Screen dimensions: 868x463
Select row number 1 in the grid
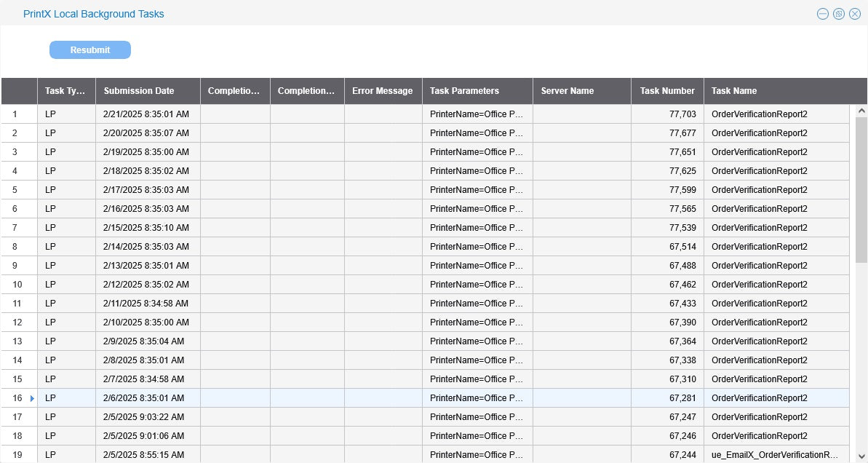click(19, 114)
